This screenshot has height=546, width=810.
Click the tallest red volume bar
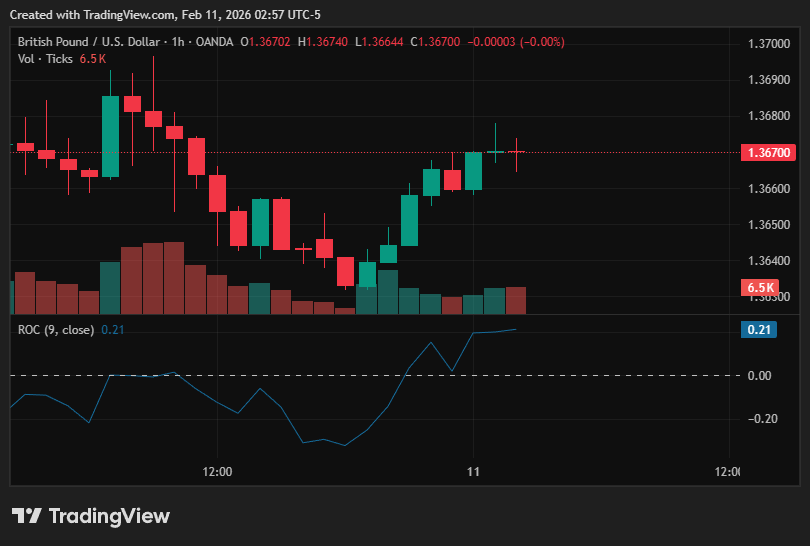coord(174,278)
